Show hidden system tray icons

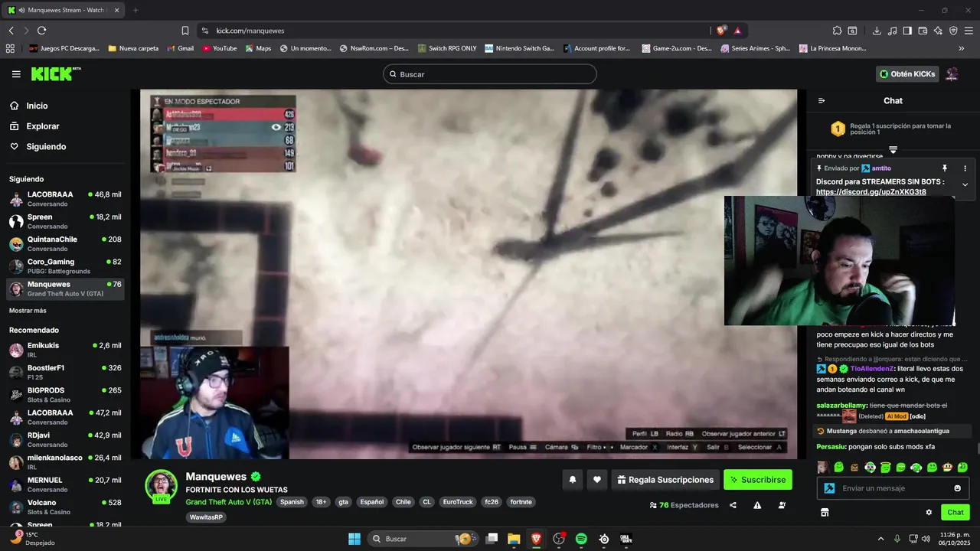pyautogui.click(x=880, y=539)
